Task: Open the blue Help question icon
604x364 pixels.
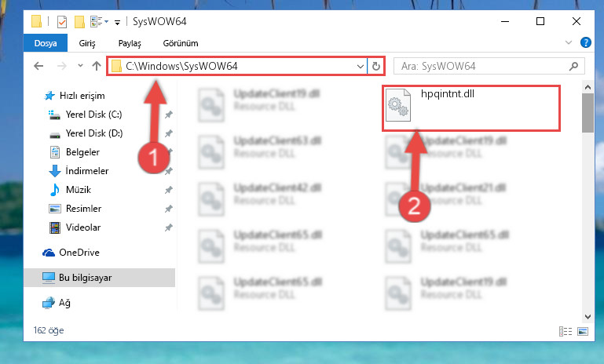Action: 585,42
